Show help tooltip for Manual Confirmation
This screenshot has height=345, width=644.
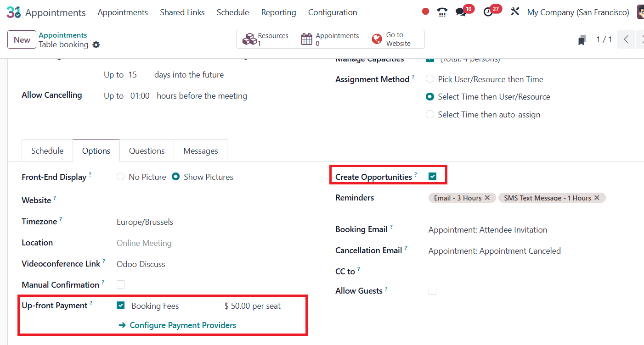tap(103, 282)
